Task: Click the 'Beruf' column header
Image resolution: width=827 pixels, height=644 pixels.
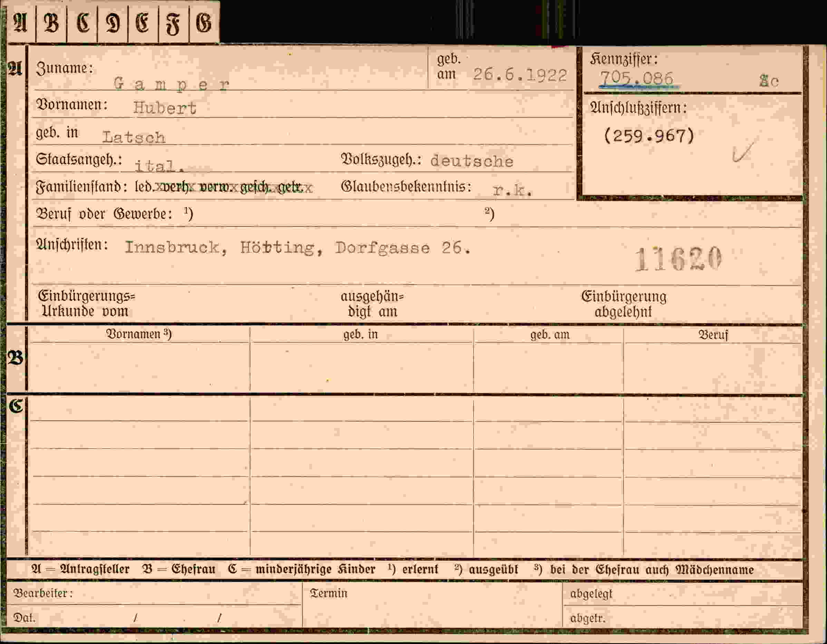Action: point(713,335)
